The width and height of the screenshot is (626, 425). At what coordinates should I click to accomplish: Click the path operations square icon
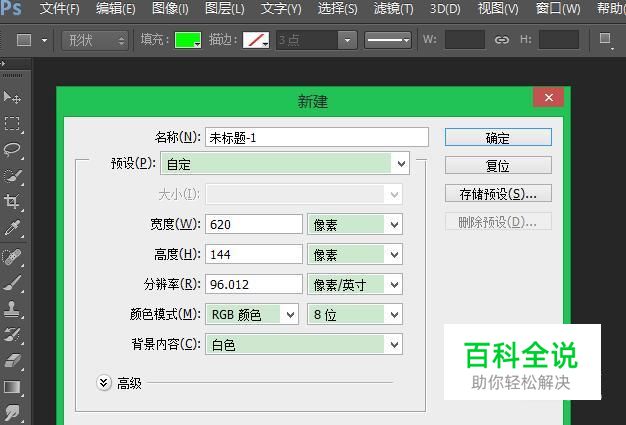tap(605, 39)
